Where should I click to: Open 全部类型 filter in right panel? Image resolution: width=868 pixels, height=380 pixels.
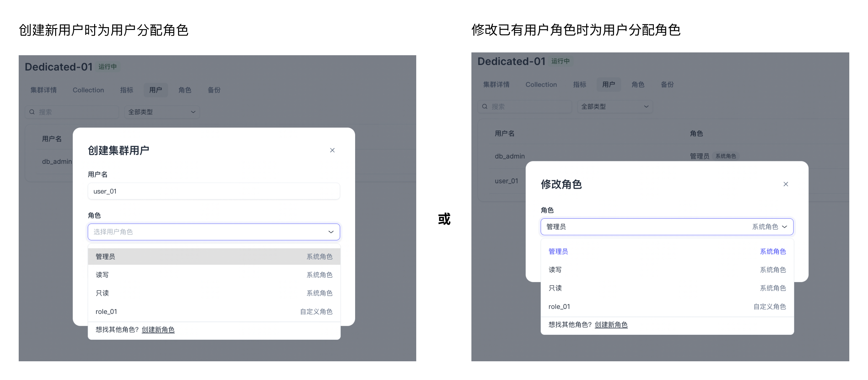click(x=615, y=107)
